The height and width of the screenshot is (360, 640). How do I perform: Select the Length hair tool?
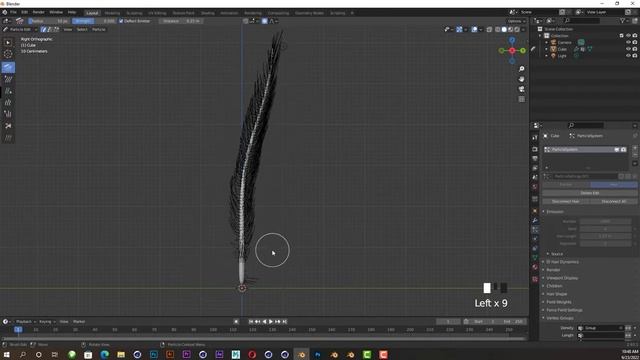(8, 102)
